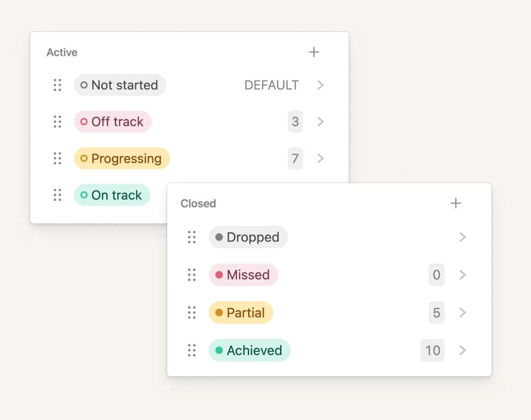The height and width of the screenshot is (420, 531).
Task: Open the Off track status chevron
Action: pos(321,122)
